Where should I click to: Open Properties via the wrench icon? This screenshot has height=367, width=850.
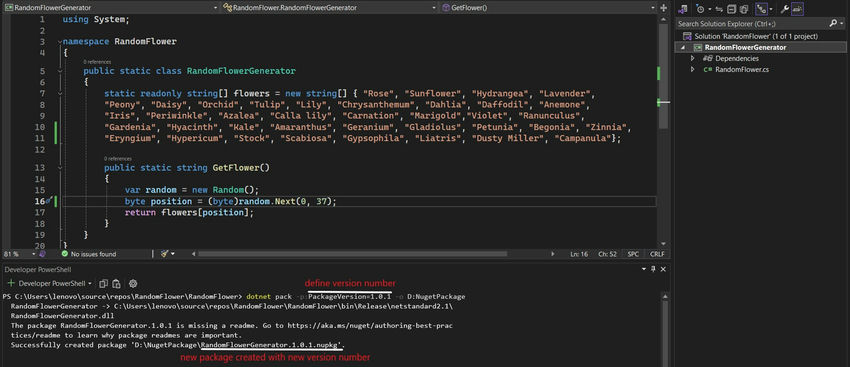coord(784,9)
